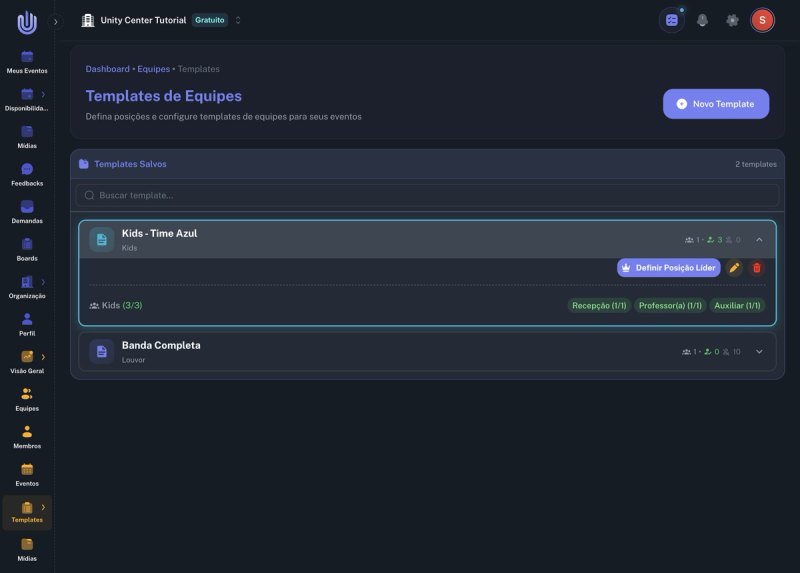Open notifications bell
800x573 pixels.
tap(703, 20)
